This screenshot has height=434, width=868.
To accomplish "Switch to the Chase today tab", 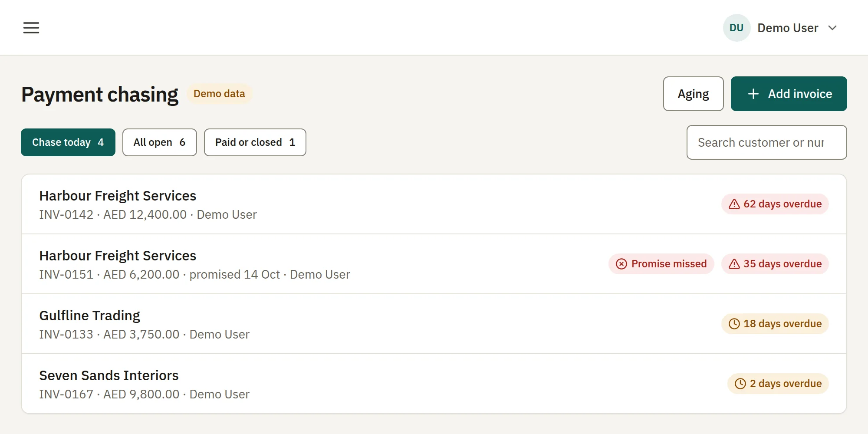I will pos(68,142).
